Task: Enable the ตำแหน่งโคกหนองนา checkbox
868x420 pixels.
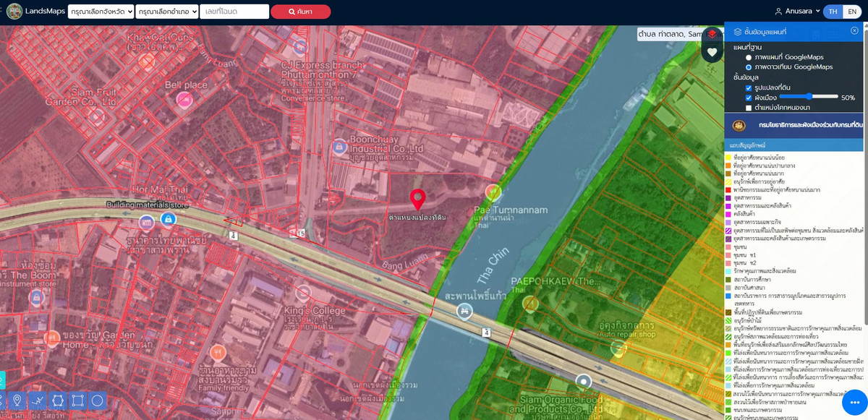Action: (749, 108)
